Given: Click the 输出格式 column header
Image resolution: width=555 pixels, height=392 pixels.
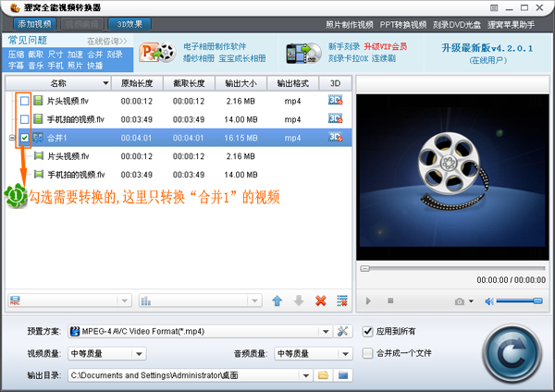Looking at the screenshot, I should click(293, 83).
